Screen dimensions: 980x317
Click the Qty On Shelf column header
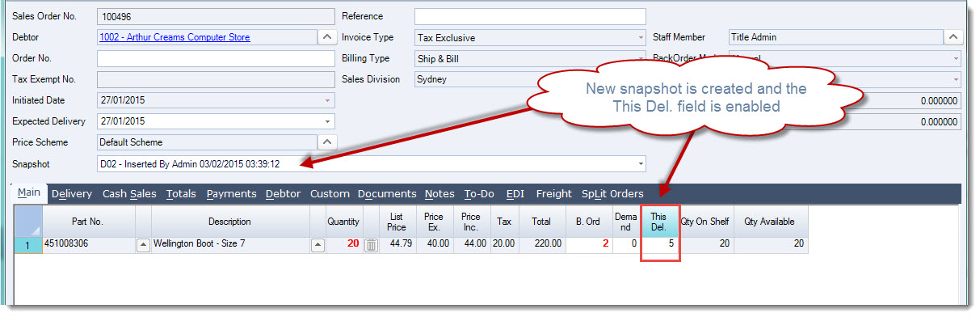(x=705, y=221)
